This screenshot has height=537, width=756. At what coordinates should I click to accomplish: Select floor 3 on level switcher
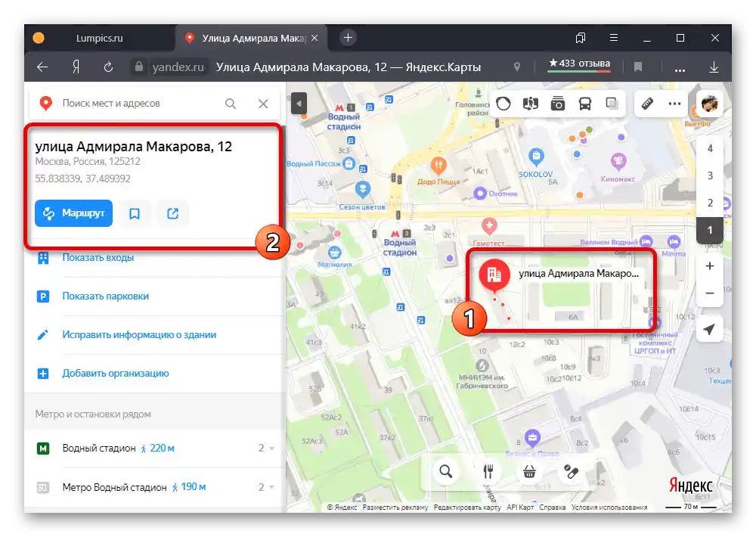[710, 175]
